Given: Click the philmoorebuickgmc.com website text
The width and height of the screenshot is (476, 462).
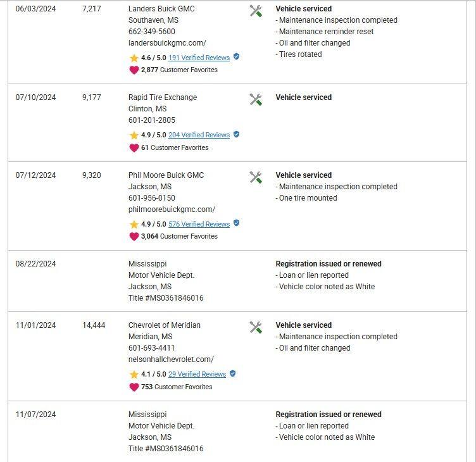Looking at the screenshot, I should 172,209.
